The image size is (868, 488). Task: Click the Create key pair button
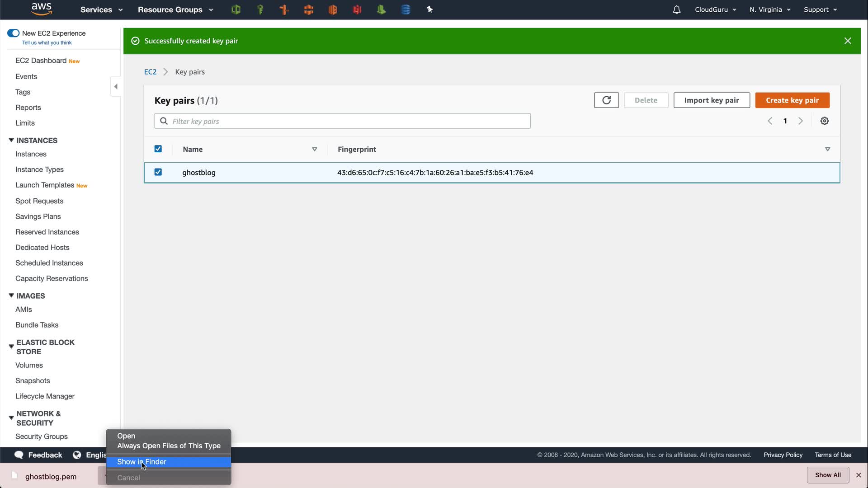pos(792,100)
